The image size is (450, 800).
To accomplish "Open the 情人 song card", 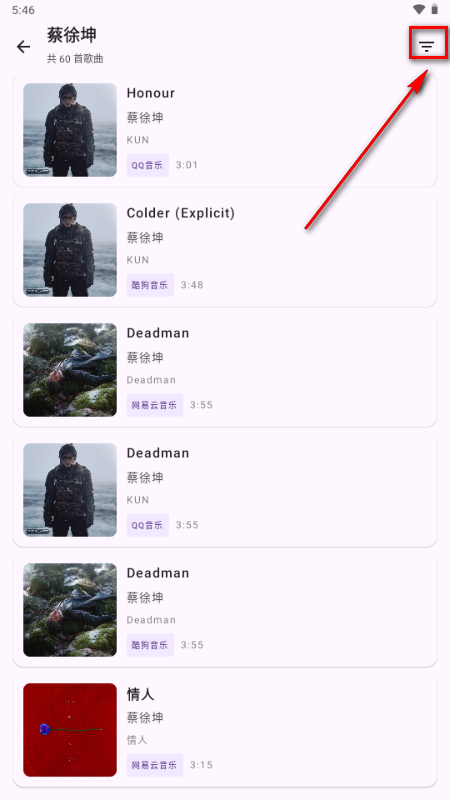I will coord(225,730).
